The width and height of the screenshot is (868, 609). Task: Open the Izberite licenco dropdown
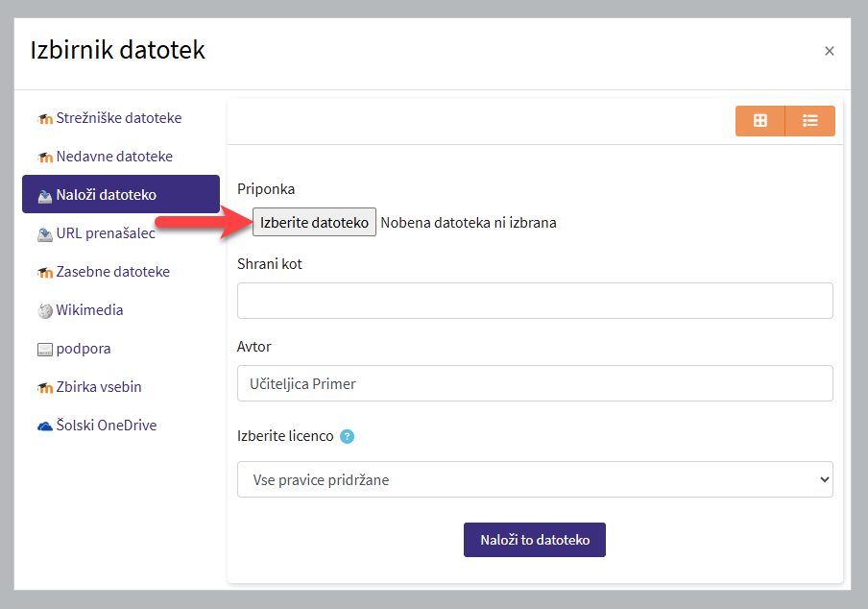(x=535, y=479)
